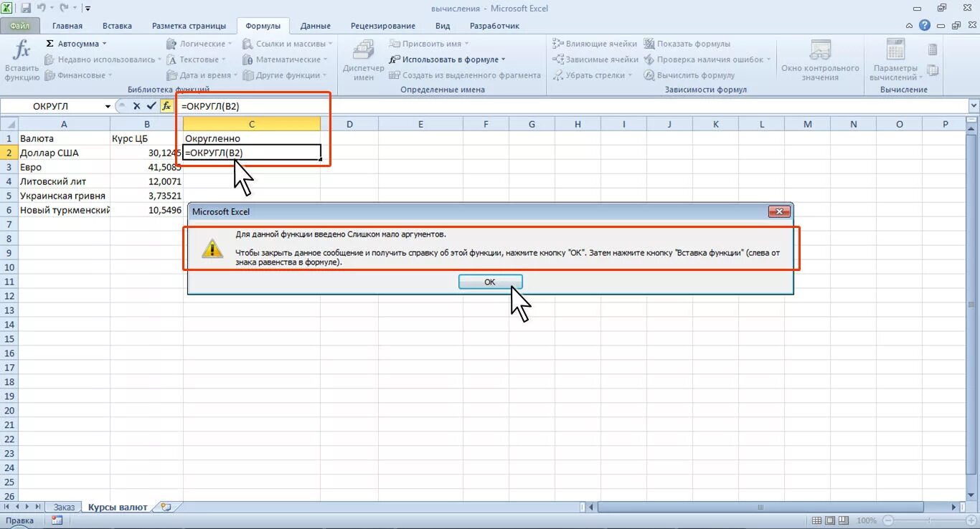
Task: Open Math functions list
Action: coord(285,59)
